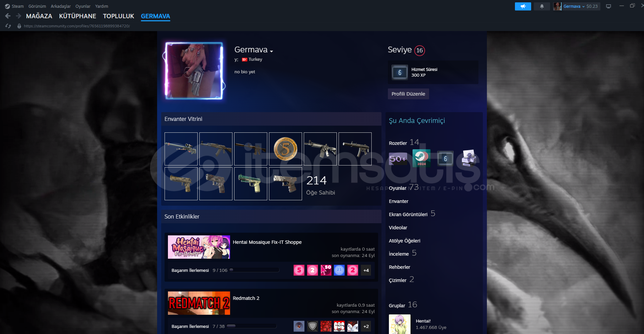This screenshot has height=334, width=644.
Task: Click the wallet balance $0.23
Action: (x=592, y=6)
